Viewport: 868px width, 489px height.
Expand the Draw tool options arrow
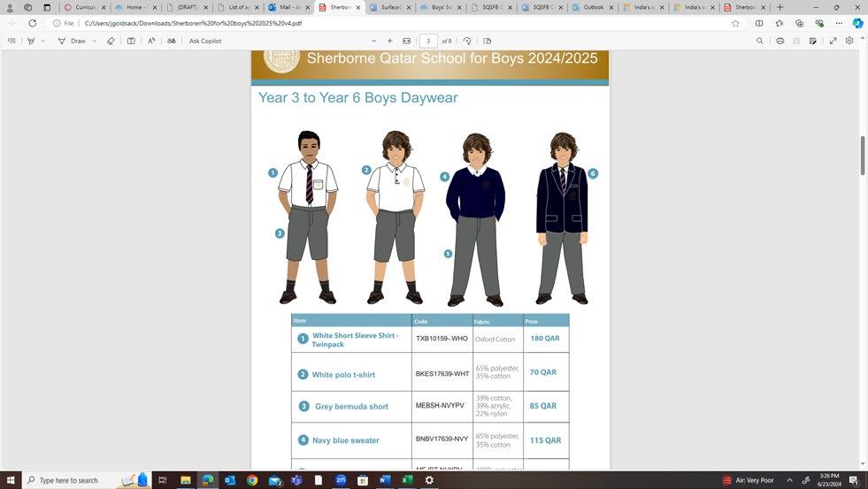point(94,41)
